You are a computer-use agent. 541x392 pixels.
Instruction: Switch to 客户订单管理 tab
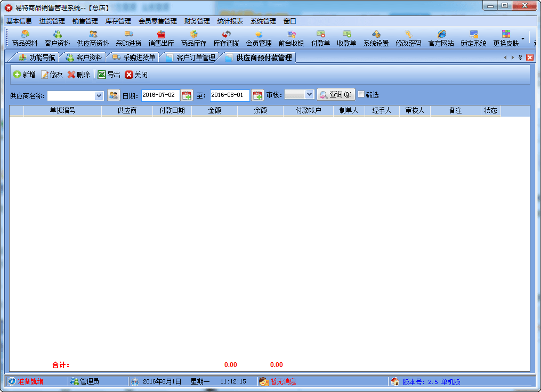click(x=190, y=58)
